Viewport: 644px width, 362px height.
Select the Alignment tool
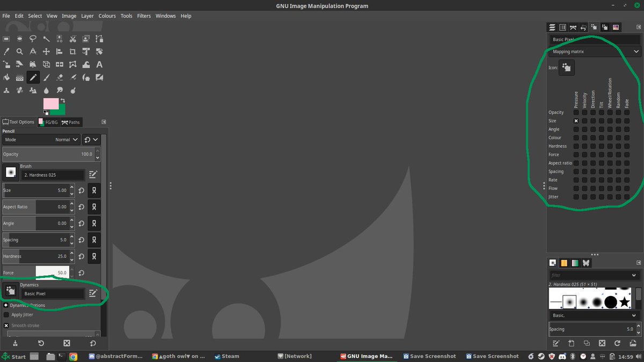pos(60,51)
